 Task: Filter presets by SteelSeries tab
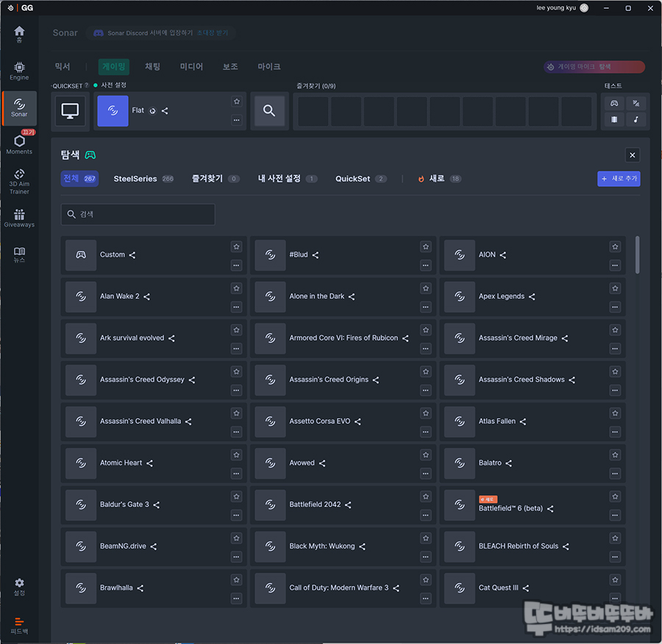(x=143, y=179)
